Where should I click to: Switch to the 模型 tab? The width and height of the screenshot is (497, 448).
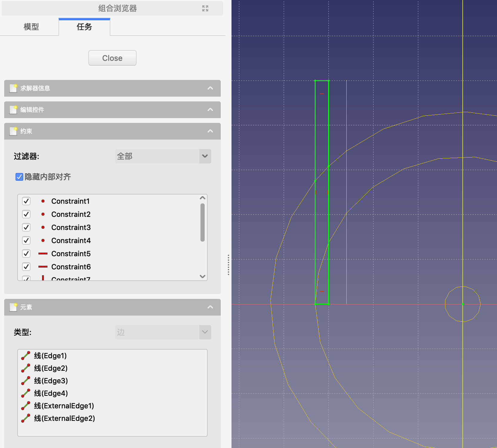(x=31, y=27)
